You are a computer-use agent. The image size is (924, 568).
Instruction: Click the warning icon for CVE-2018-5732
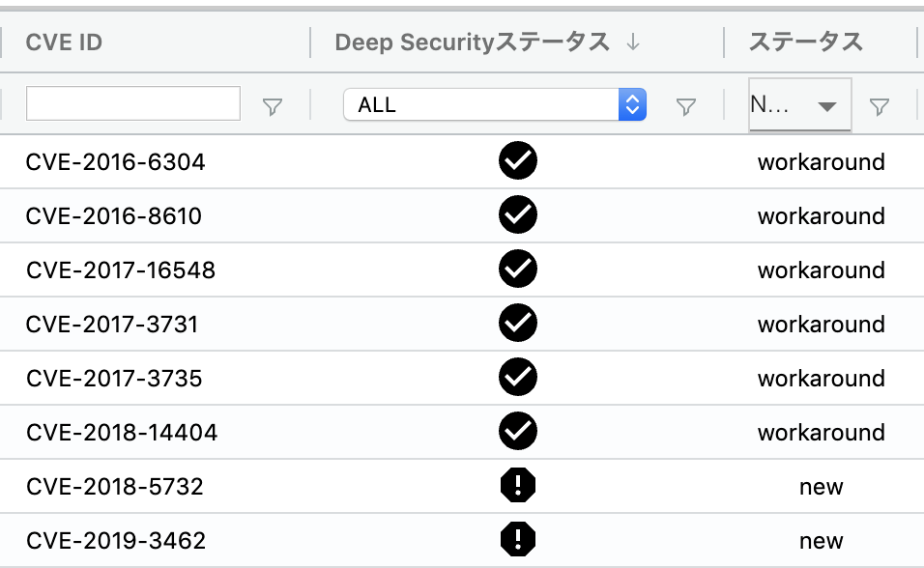pyautogui.click(x=518, y=485)
